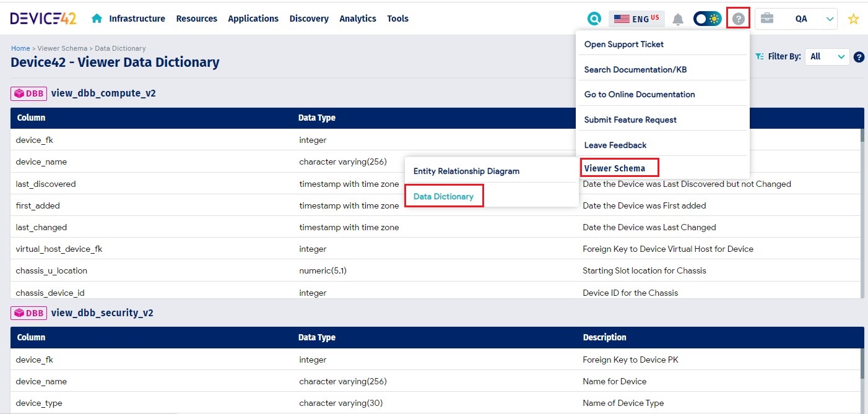
Task: Click the DBB badge for view_dbb_security_v2
Action: tap(28, 313)
